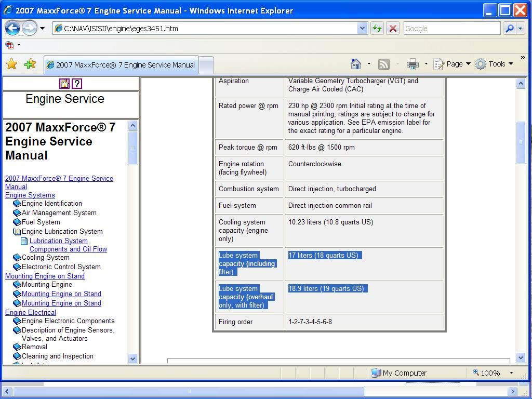
Task: Open the Print options dropdown arrow
Action: [426, 64]
